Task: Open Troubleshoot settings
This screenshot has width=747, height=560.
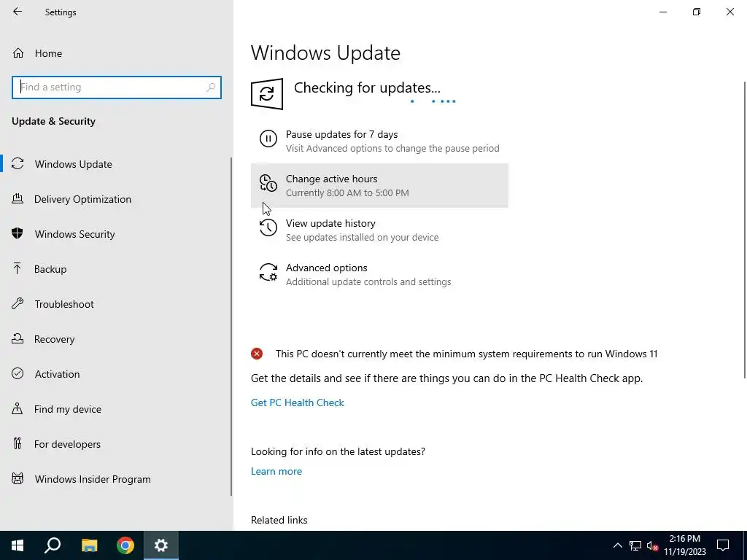Action: (116, 304)
